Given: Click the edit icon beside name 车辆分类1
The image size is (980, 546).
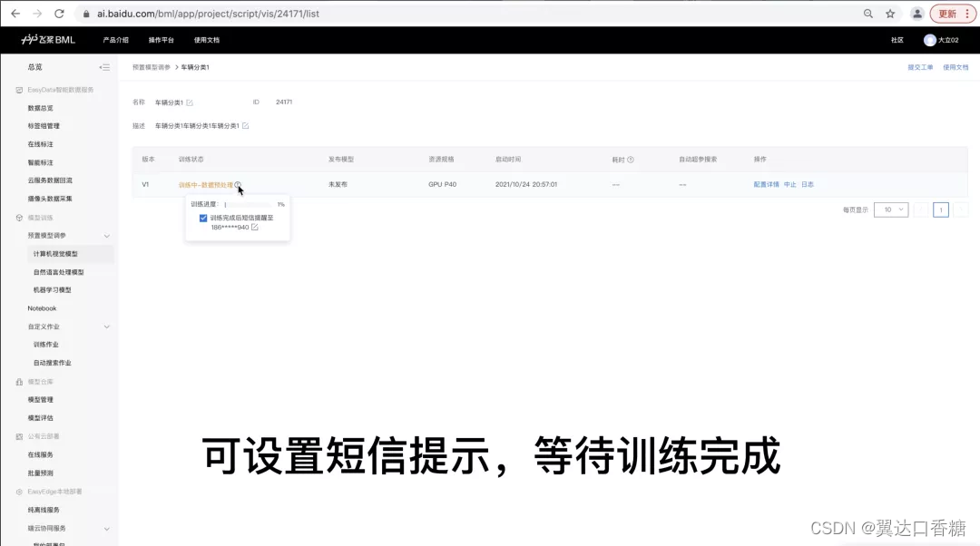Looking at the screenshot, I should [x=188, y=101].
